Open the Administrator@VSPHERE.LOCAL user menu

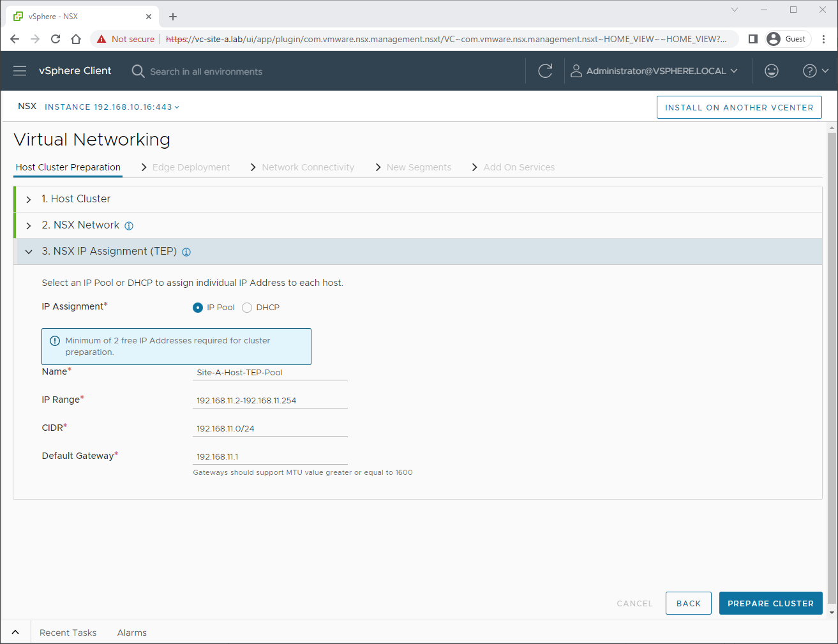coord(654,71)
